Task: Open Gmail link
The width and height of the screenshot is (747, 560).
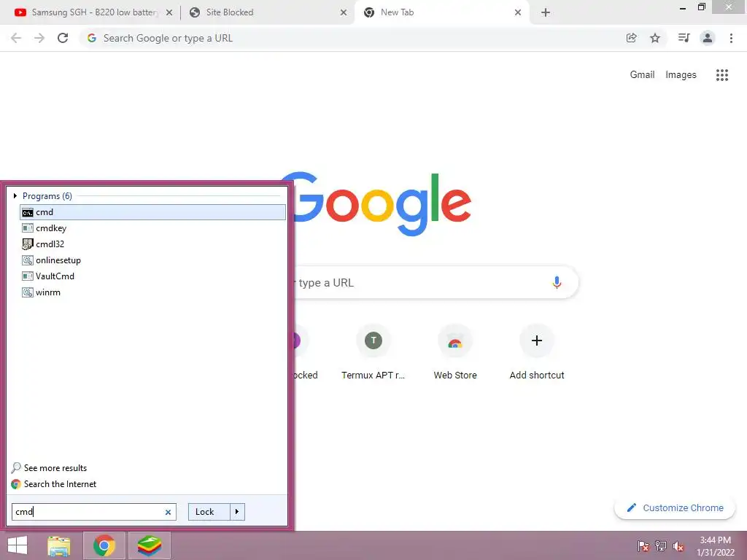Action: click(x=642, y=75)
